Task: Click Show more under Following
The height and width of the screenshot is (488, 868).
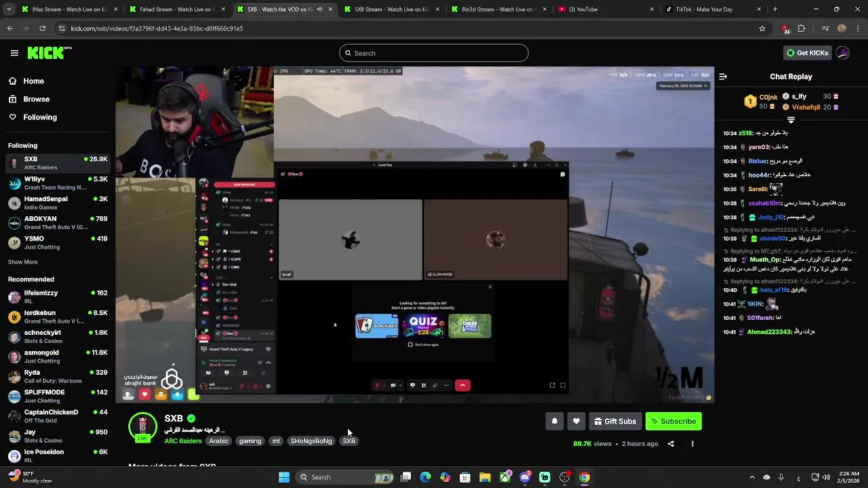Action: pos(23,262)
